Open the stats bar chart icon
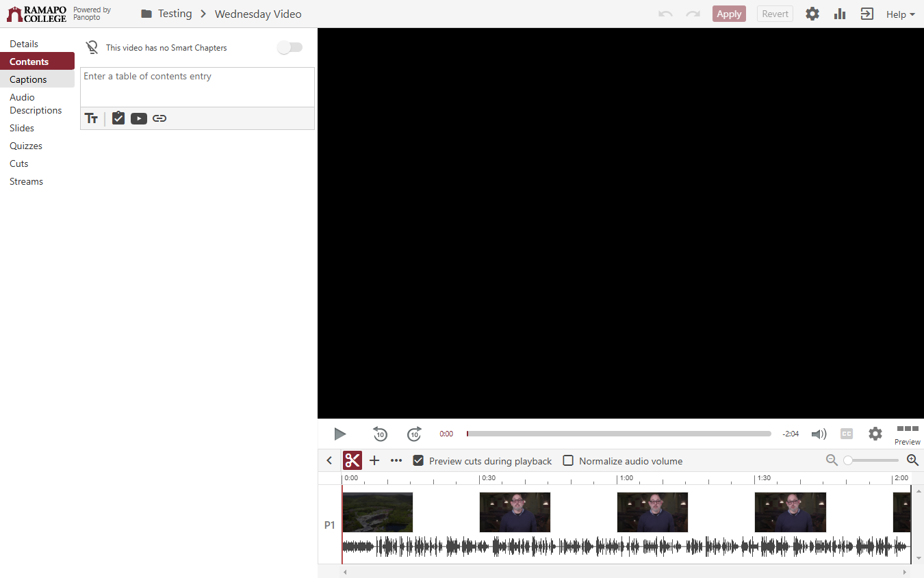 [840, 14]
